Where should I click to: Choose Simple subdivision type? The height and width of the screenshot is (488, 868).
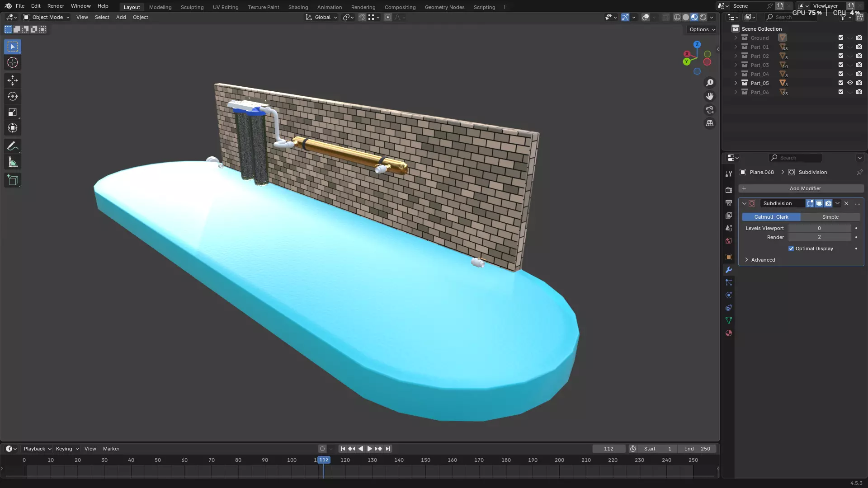coord(830,217)
